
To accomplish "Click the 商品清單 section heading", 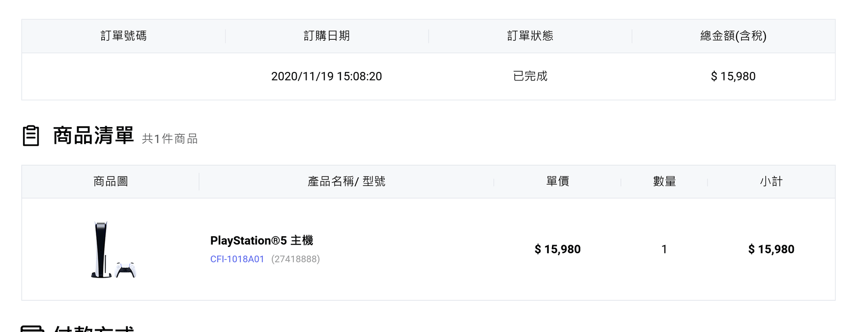I will [x=93, y=136].
